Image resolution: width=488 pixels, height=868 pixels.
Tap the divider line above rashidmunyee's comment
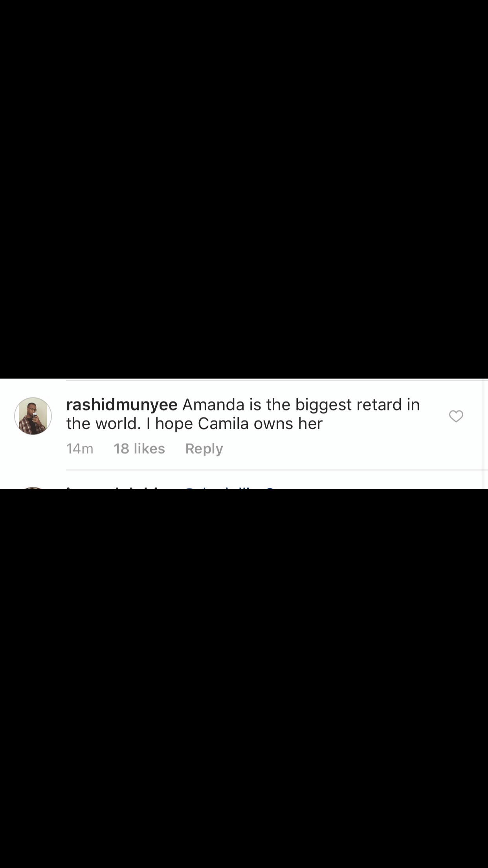click(277, 380)
